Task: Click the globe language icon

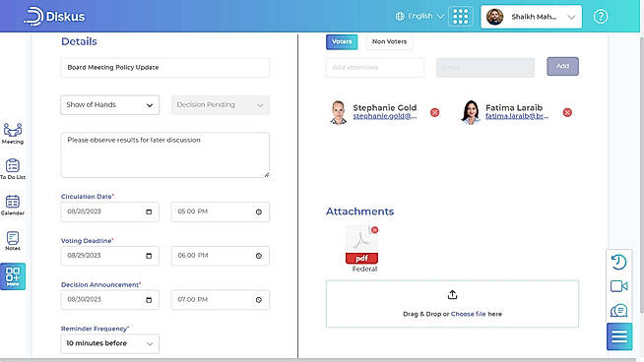Action: pos(400,16)
